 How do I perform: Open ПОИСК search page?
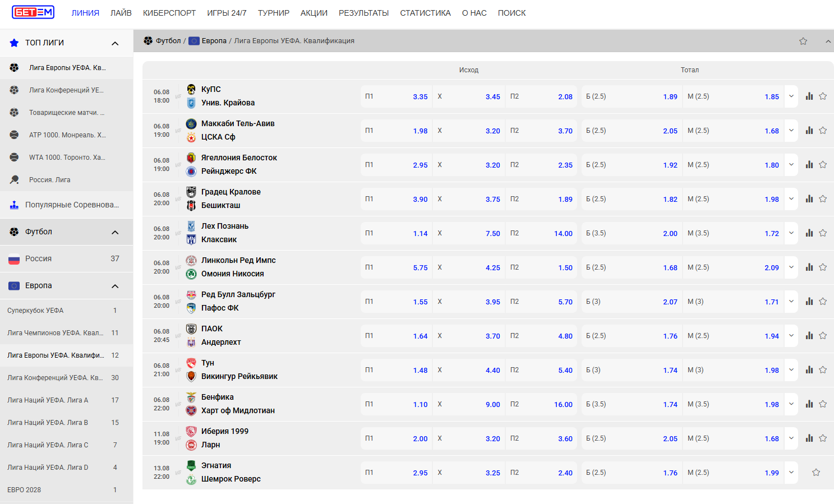coord(512,13)
